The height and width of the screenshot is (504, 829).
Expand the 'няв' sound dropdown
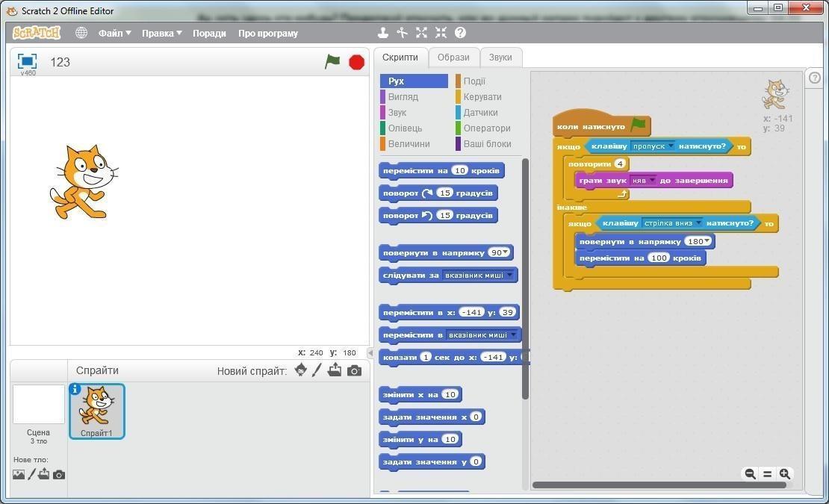652,181
